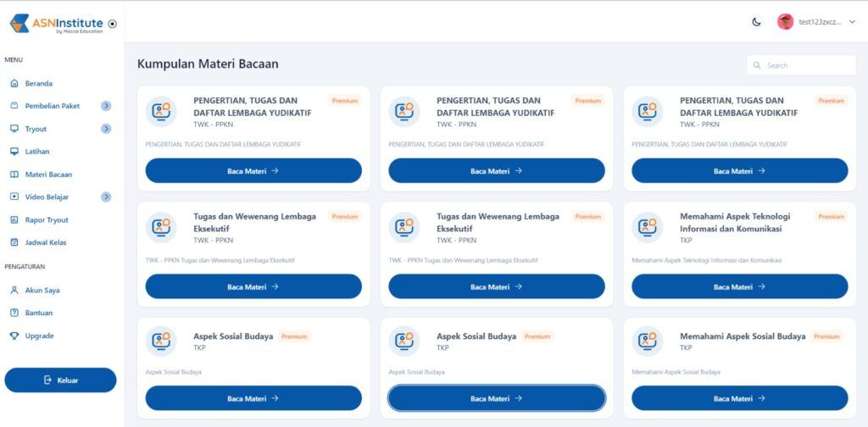Click the Jadwal Kelas calendar icon
This screenshot has height=427, width=868.
(x=14, y=242)
